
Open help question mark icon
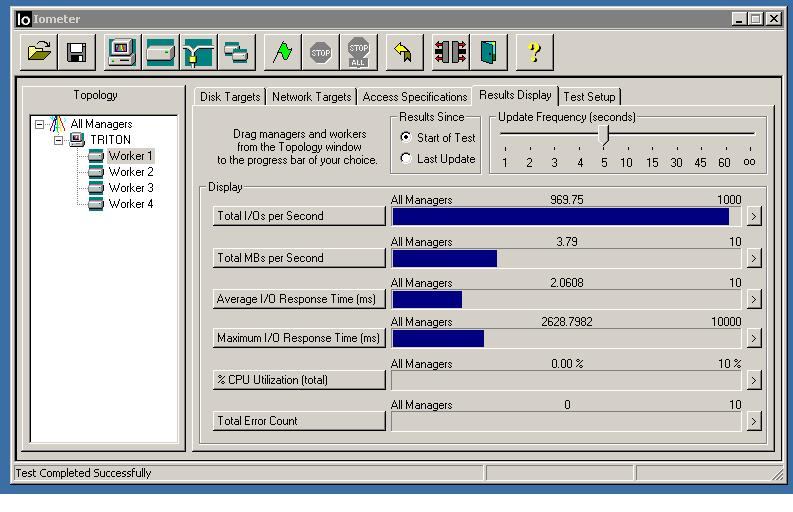tap(534, 52)
